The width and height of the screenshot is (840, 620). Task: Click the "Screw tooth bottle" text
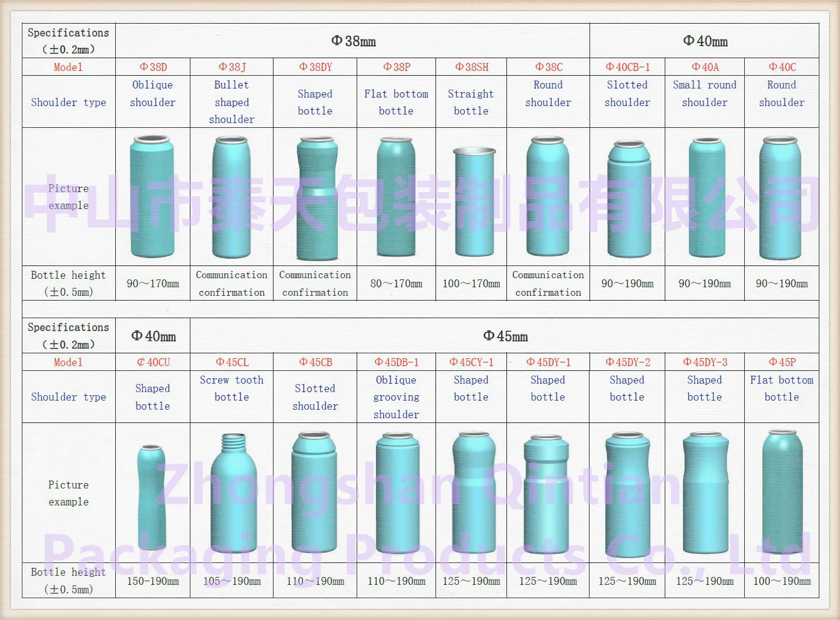click(x=232, y=388)
